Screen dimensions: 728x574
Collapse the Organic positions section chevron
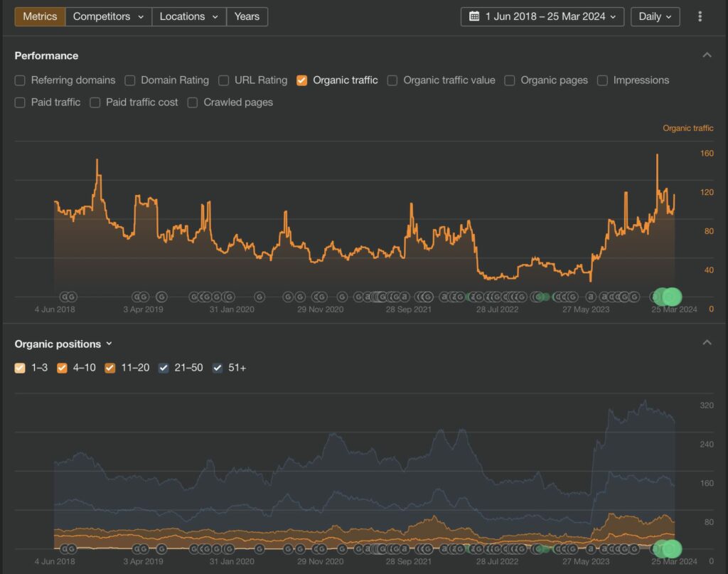tap(707, 344)
